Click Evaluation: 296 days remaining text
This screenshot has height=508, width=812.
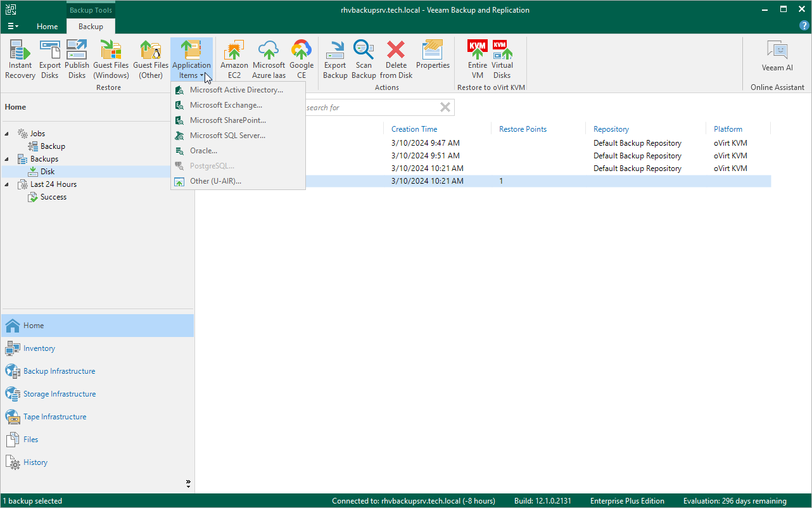735,501
